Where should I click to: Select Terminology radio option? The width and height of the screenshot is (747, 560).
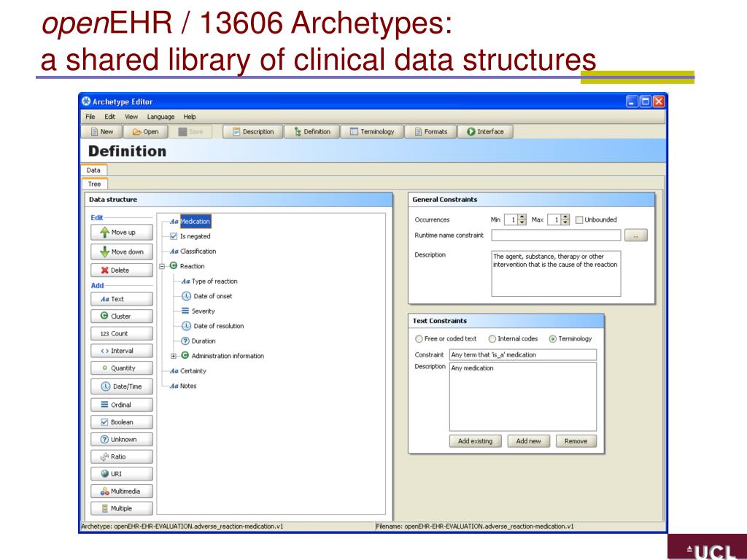553,339
